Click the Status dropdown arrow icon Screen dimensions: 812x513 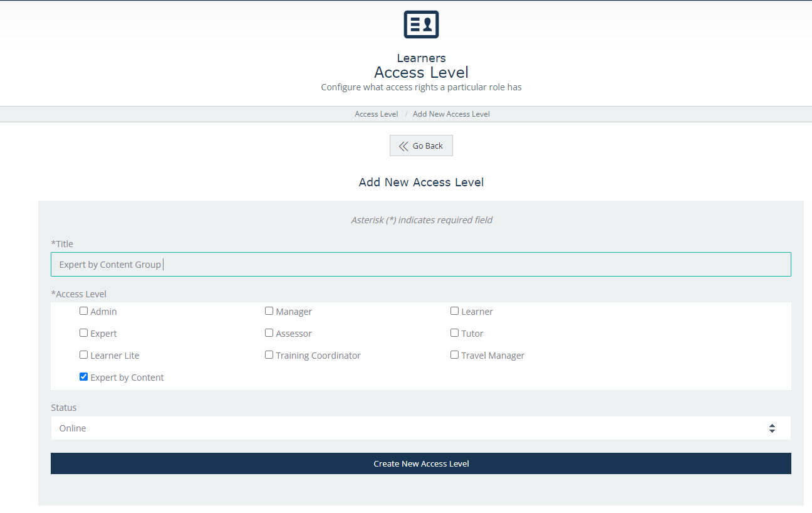pos(772,428)
